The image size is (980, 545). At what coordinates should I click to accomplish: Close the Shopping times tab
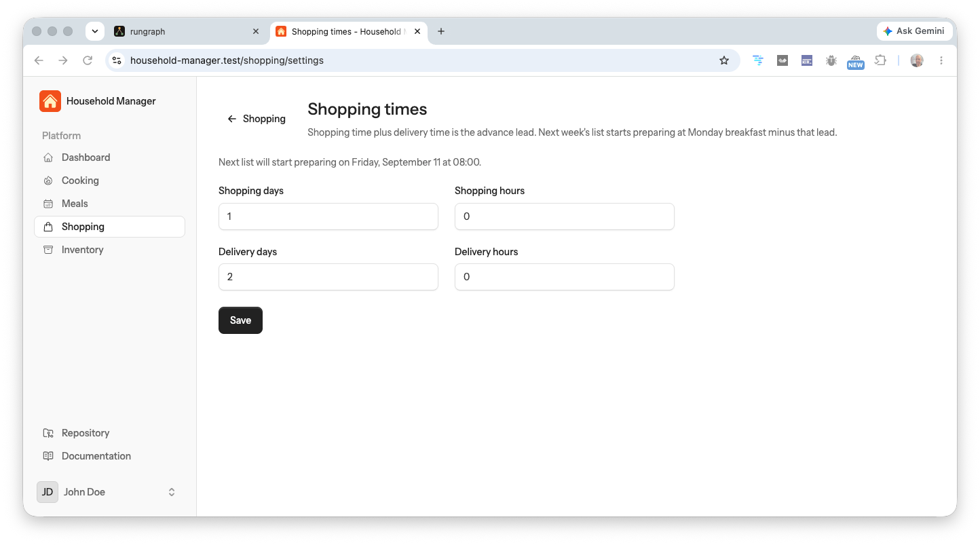(x=417, y=31)
